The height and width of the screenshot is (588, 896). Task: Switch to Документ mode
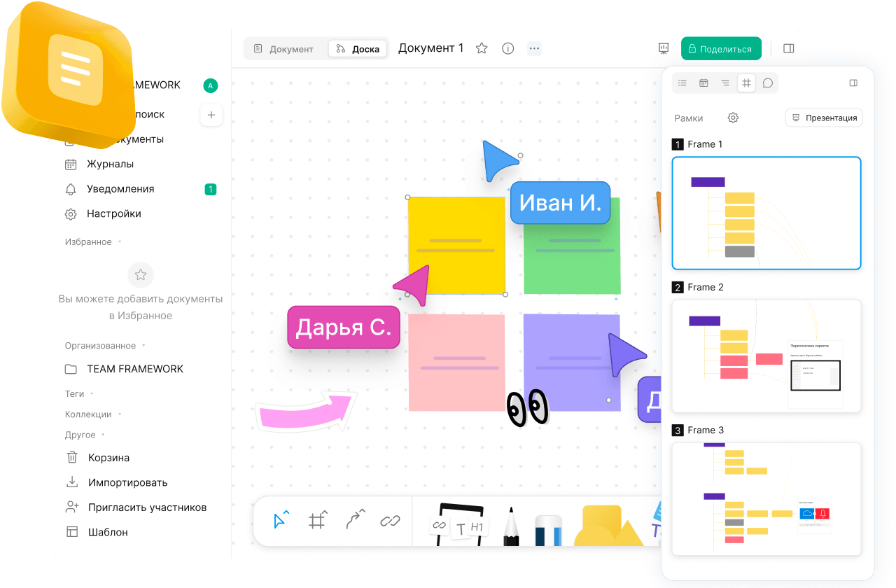tap(284, 49)
